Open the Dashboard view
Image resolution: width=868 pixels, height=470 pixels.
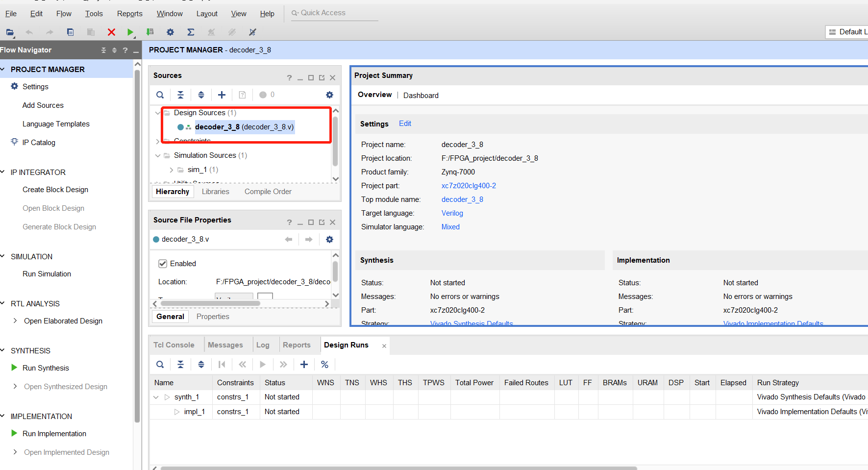click(421, 96)
